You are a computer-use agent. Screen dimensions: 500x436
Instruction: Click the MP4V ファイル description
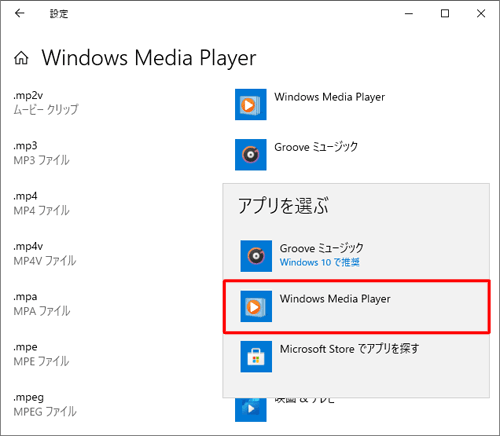pyautogui.click(x=45, y=261)
